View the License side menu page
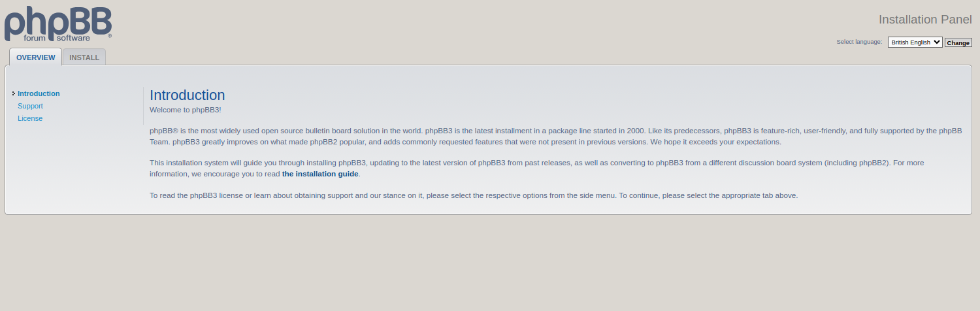The width and height of the screenshot is (980, 311). [x=30, y=118]
